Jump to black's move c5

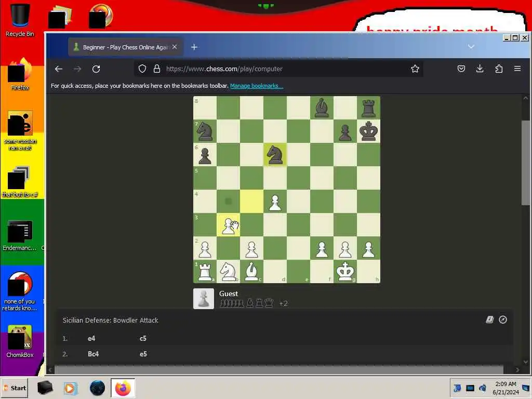[143, 338]
